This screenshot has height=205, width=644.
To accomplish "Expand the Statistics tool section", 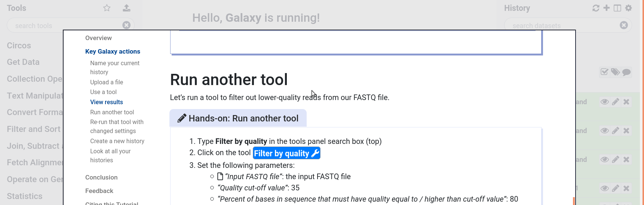I will 25,196.
